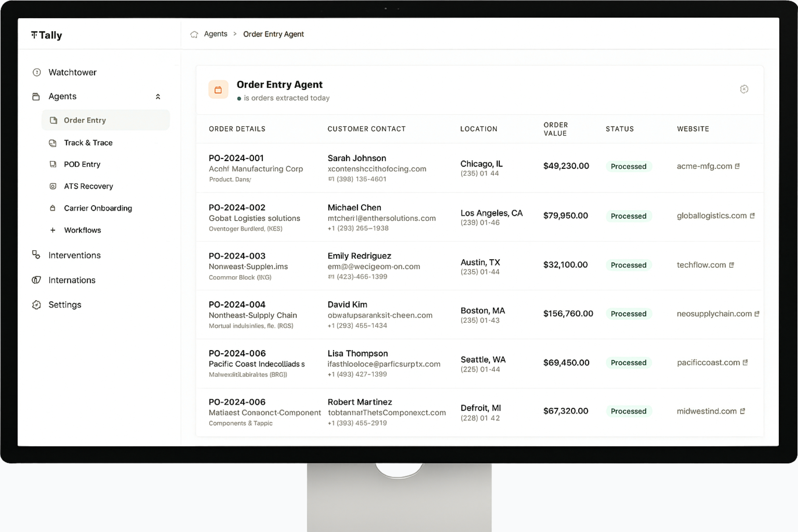The height and width of the screenshot is (532, 798).
Task: Open the techflow.com website link
Action: (x=701, y=265)
